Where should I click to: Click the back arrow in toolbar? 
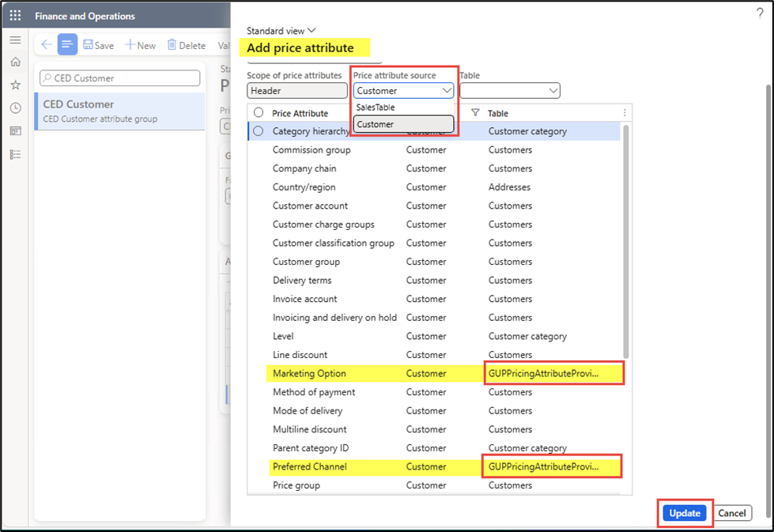coord(47,45)
